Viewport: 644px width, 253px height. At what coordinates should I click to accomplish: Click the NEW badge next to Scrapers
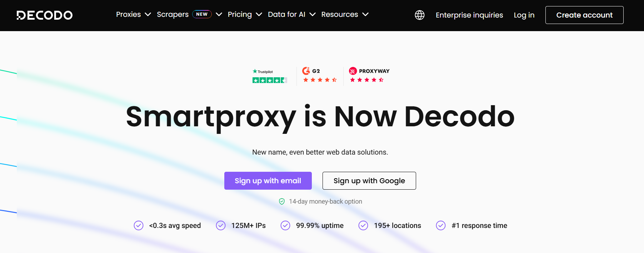click(202, 14)
